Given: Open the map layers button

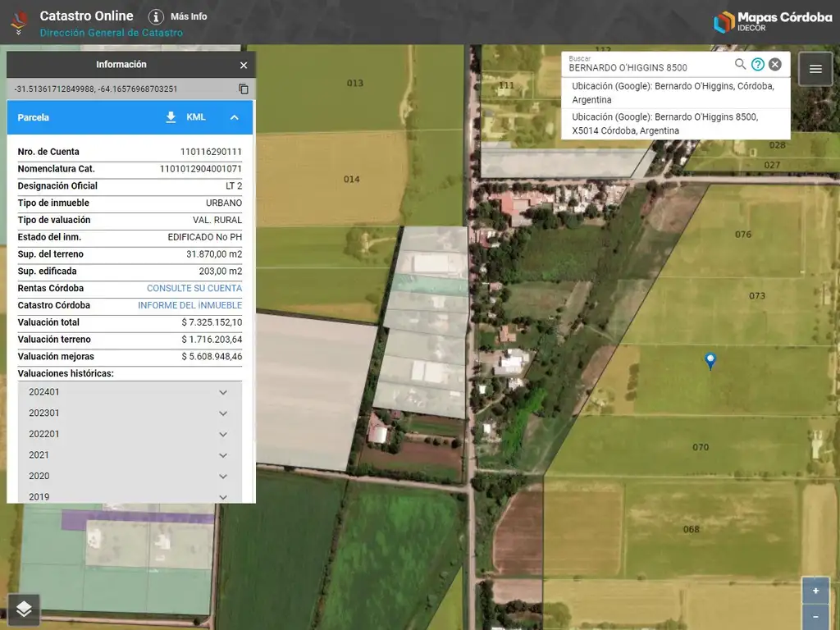Looking at the screenshot, I should pos(24,608).
